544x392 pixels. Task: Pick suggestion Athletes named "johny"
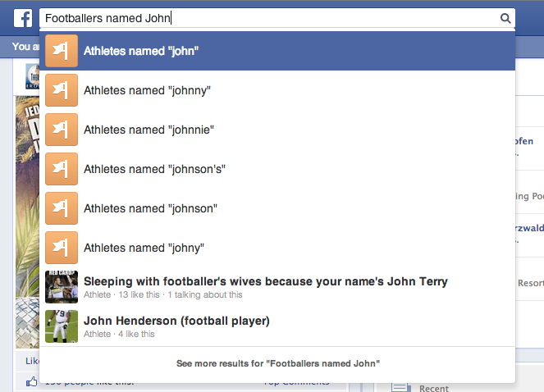pyautogui.click(x=277, y=248)
